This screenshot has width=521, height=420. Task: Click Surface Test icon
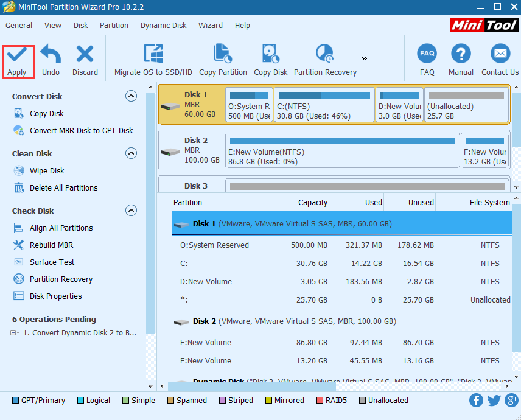(x=19, y=262)
